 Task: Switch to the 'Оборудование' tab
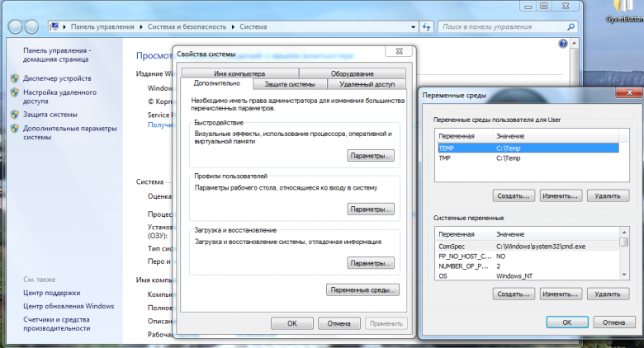coord(353,73)
